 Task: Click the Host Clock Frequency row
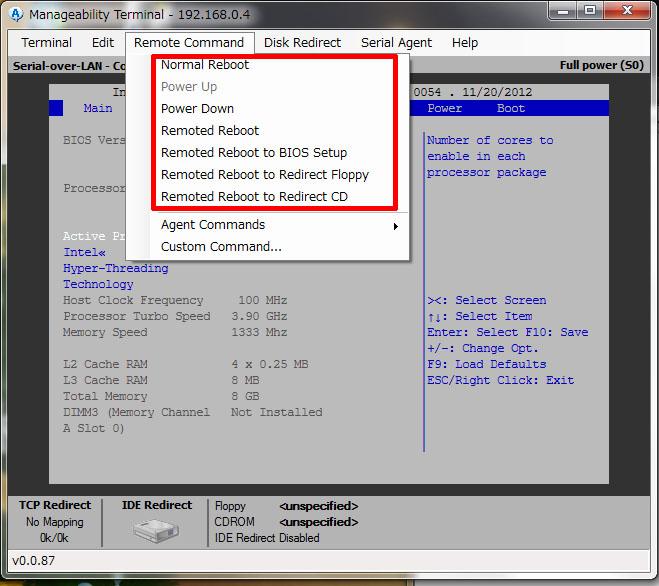tap(175, 300)
